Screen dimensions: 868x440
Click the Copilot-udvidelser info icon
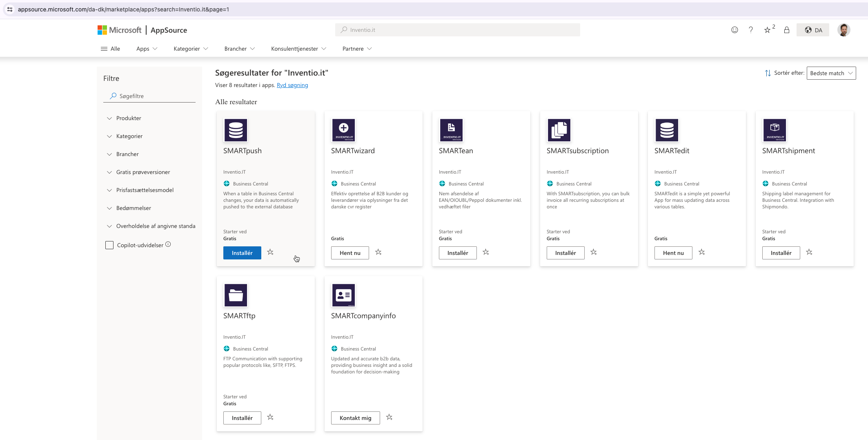[x=168, y=244]
